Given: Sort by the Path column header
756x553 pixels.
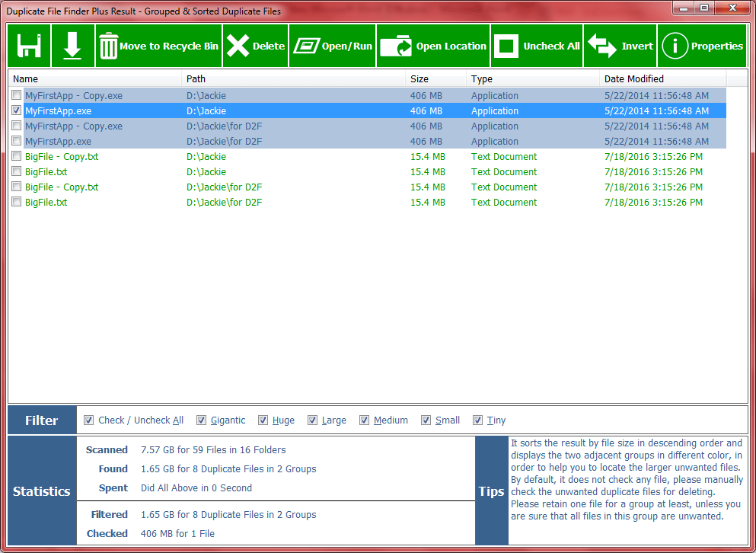Looking at the screenshot, I should click(x=294, y=78).
